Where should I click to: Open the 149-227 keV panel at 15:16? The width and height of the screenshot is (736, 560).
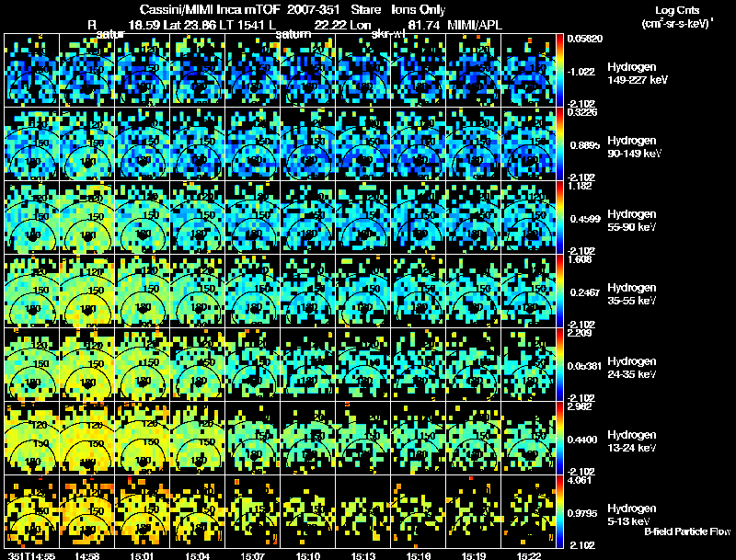point(419,71)
